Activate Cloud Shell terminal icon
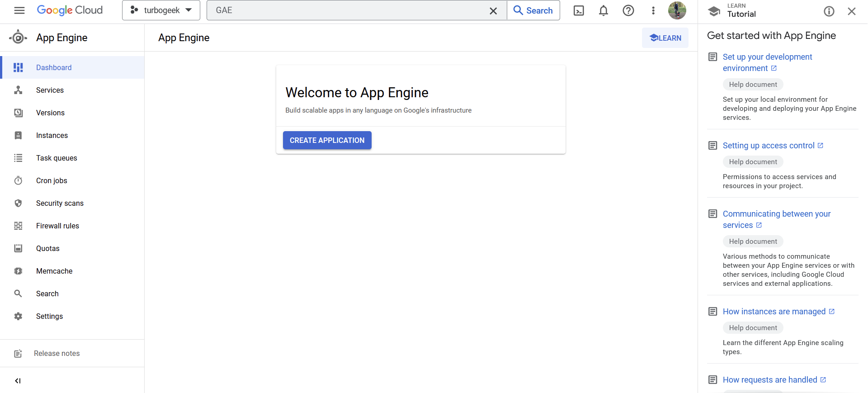 (579, 11)
